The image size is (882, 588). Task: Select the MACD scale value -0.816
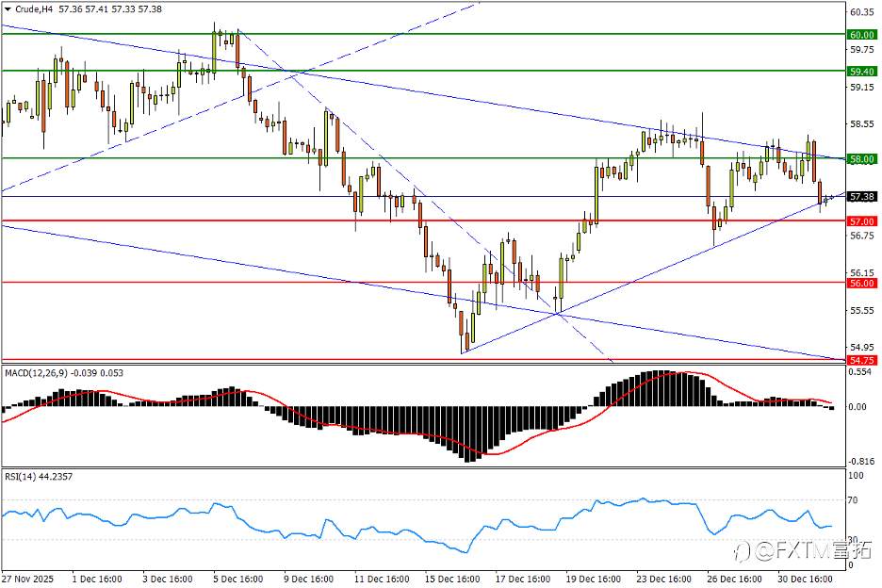coord(860,462)
